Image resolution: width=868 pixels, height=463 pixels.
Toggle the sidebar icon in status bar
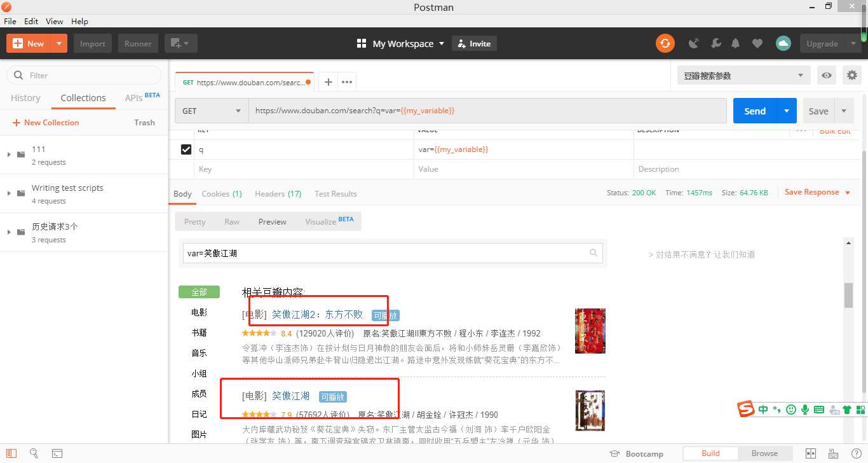click(x=11, y=453)
